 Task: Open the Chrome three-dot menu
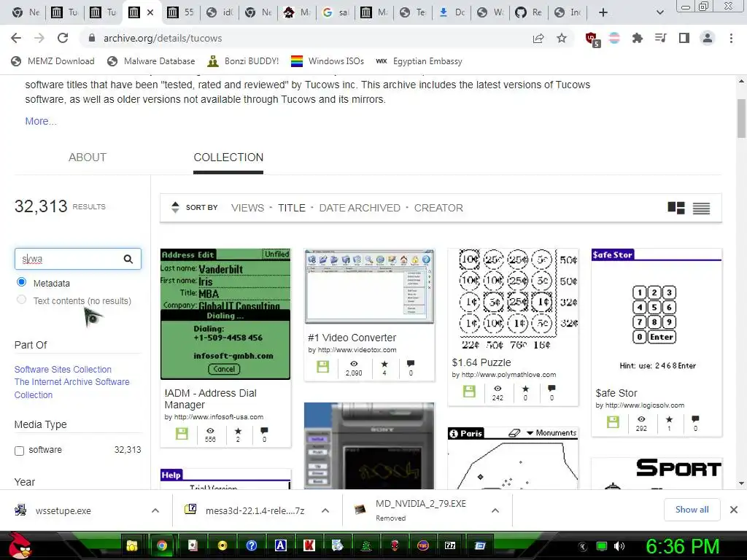point(731,38)
